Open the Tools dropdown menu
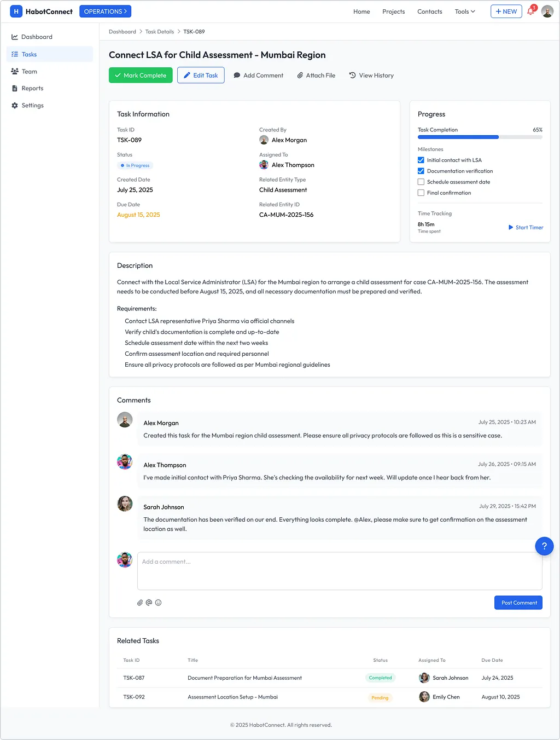Viewport: 560px width, 740px height. click(x=465, y=11)
